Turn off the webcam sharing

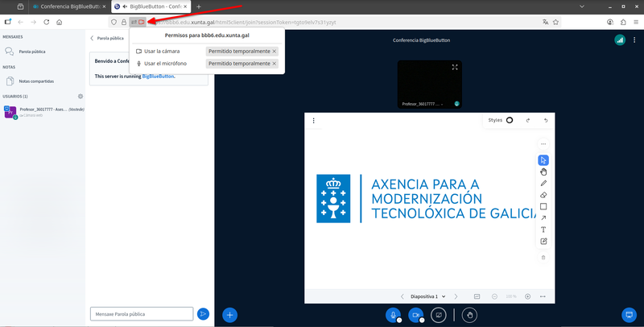(x=416, y=315)
